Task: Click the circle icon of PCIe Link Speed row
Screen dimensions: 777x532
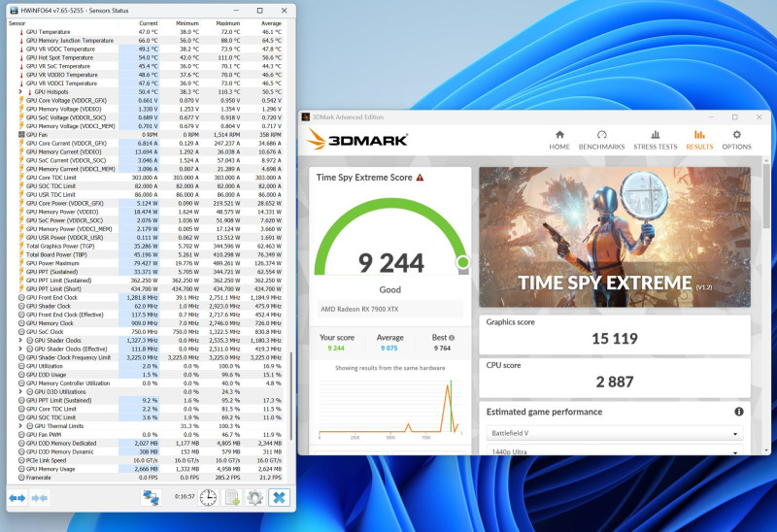Action: tap(21, 460)
